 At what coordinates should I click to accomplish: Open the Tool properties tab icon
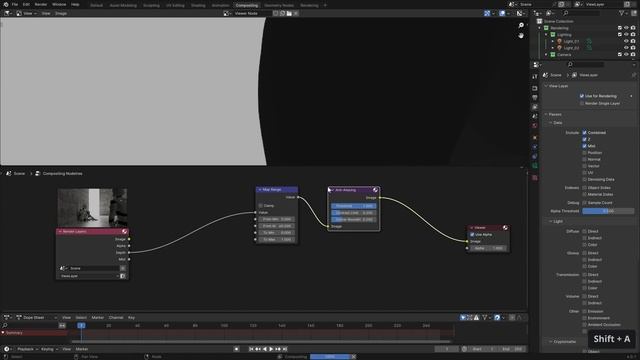coord(535,77)
